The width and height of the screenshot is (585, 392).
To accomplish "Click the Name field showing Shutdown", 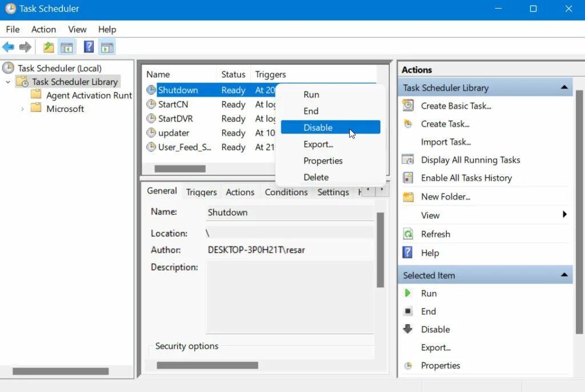I will point(290,212).
